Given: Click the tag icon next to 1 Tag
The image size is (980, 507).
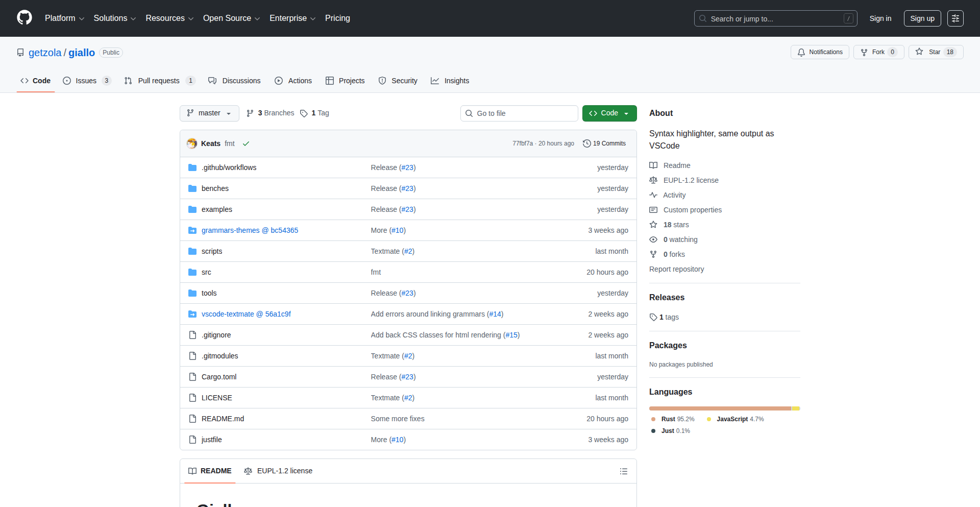Looking at the screenshot, I should 304,113.
